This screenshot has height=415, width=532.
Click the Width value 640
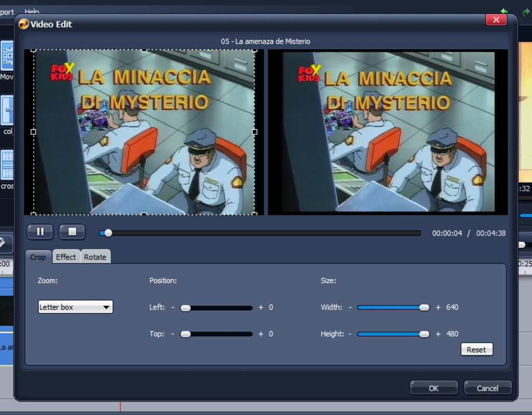[452, 307]
